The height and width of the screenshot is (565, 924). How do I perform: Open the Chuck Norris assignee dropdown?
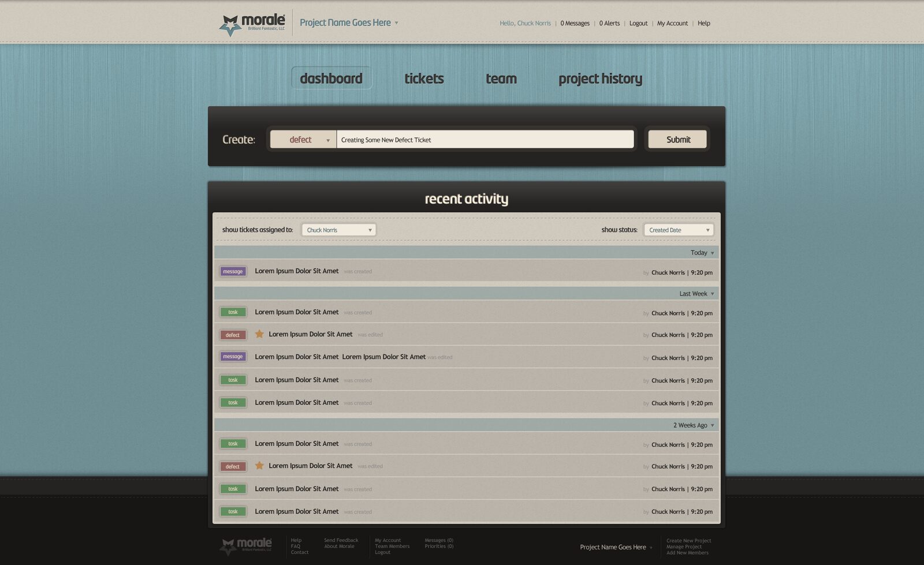tap(339, 230)
